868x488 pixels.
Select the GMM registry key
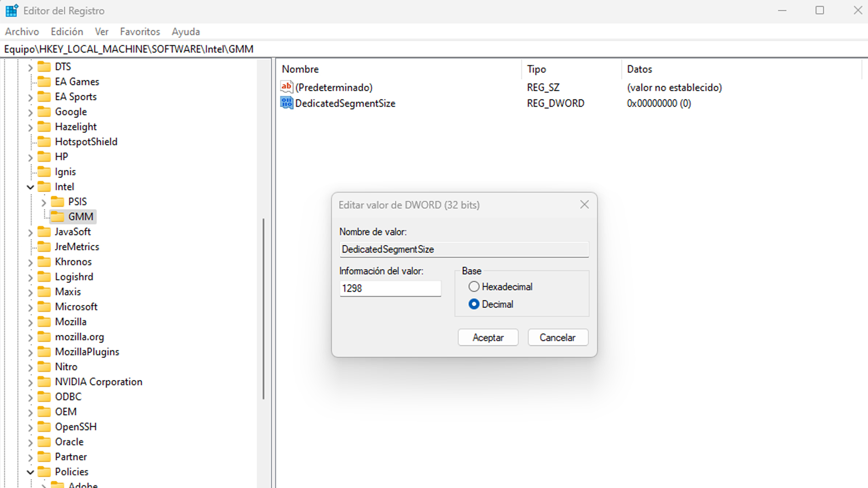(80, 216)
